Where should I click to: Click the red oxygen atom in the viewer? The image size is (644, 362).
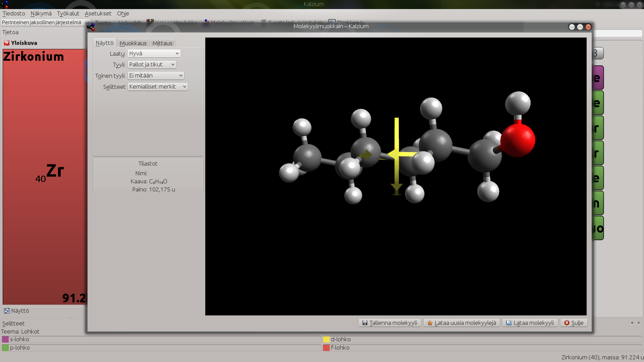click(x=518, y=140)
